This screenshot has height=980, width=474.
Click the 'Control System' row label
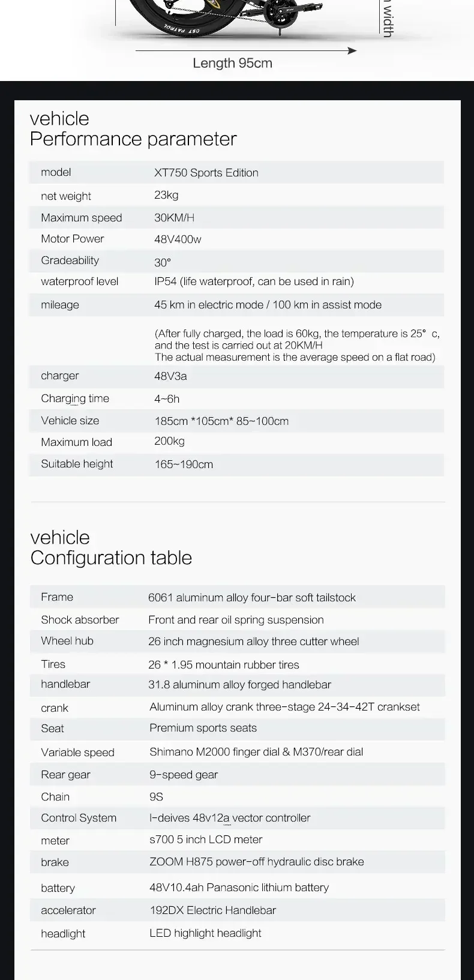pyautogui.click(x=79, y=818)
